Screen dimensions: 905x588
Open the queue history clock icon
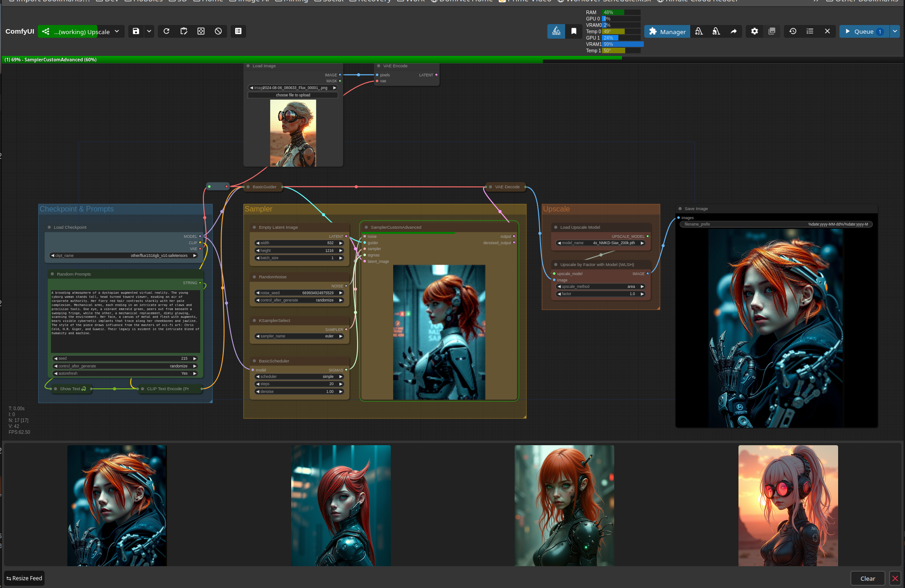(793, 31)
